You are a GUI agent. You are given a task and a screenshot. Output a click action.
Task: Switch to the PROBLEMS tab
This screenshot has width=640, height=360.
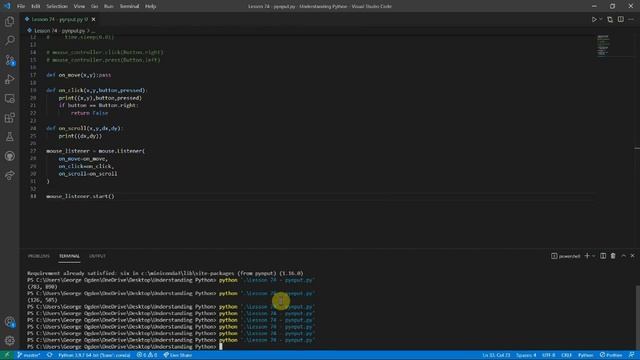(39, 256)
